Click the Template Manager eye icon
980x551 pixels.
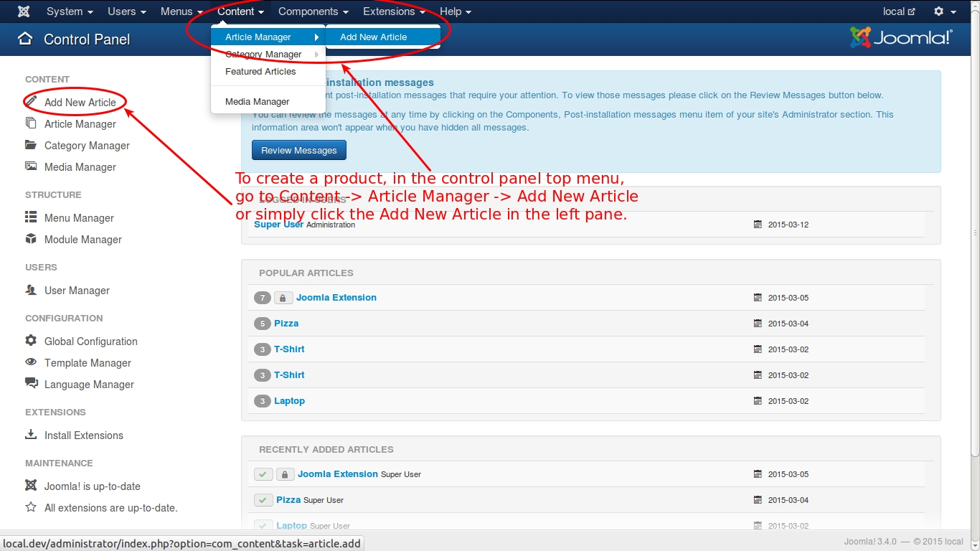click(31, 362)
